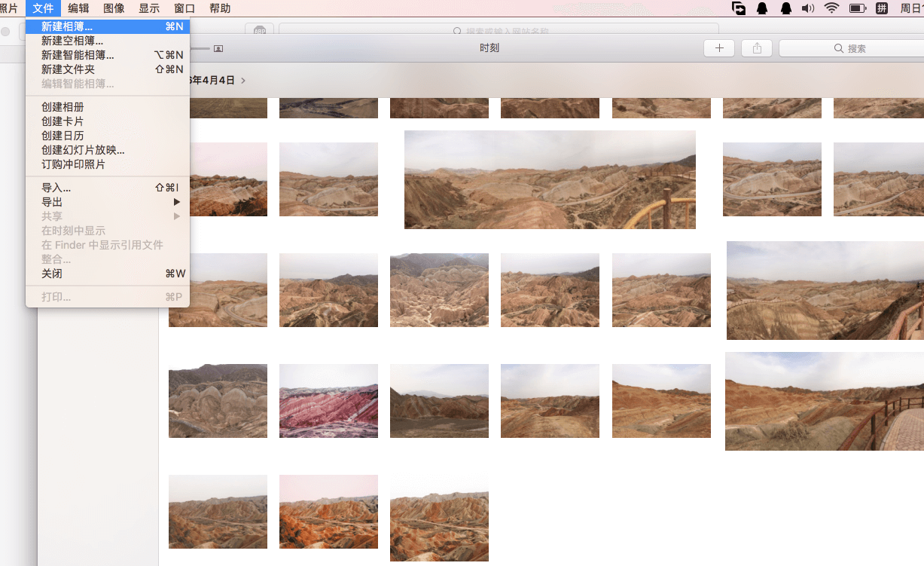Choose 打印... menu item

[x=108, y=297]
